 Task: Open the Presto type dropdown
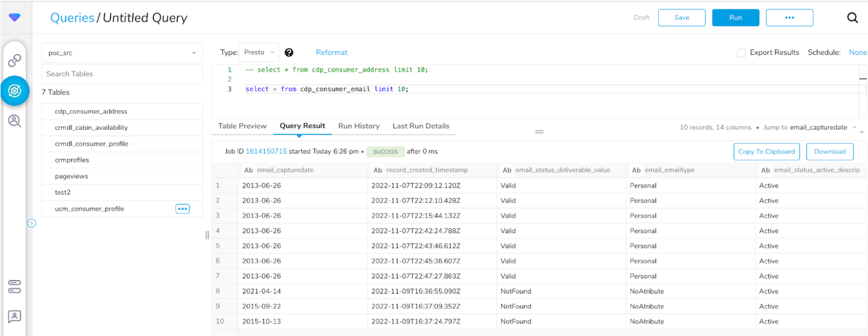(258, 53)
